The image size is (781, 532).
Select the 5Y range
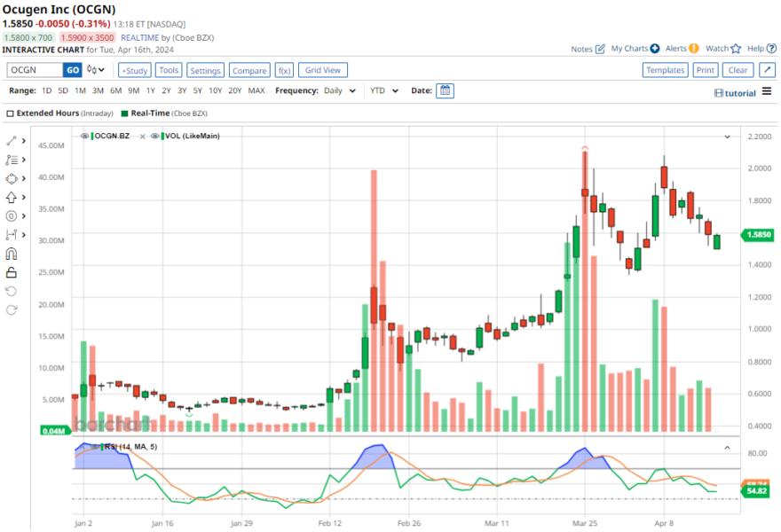198,90
